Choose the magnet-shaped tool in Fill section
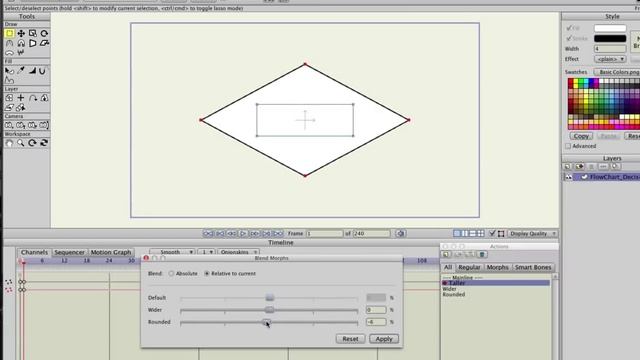Screen dimensions: 640x360 42,71
